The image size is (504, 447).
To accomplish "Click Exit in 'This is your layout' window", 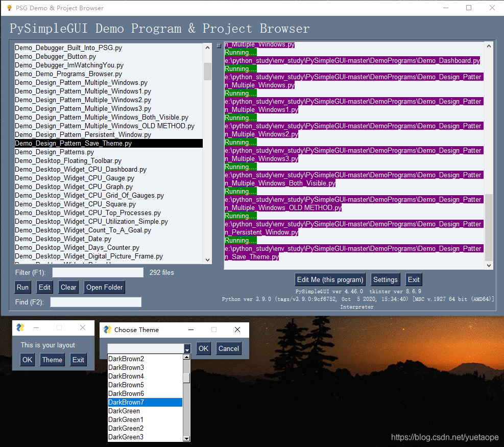I will (x=78, y=360).
